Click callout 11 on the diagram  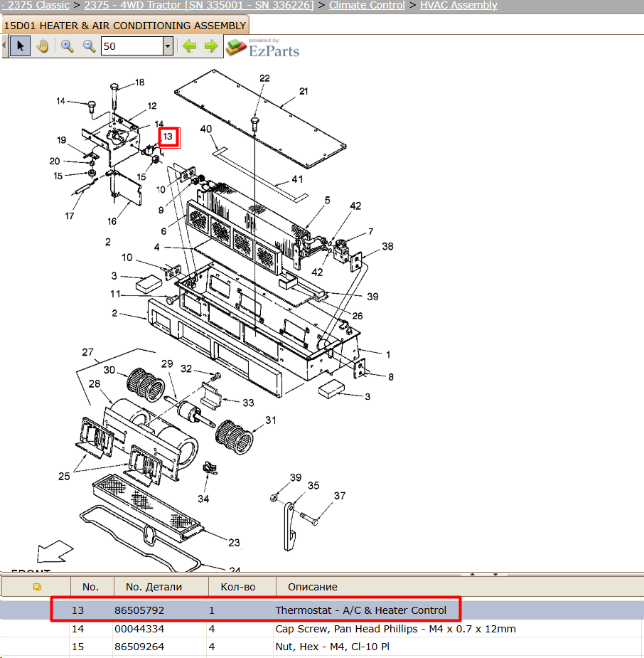tap(115, 294)
